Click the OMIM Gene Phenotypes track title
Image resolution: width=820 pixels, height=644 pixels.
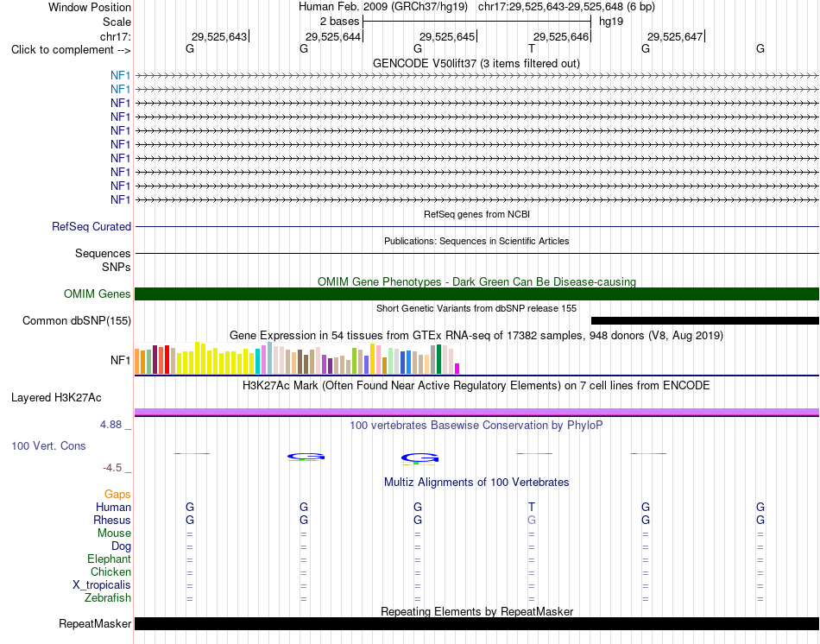point(477,281)
